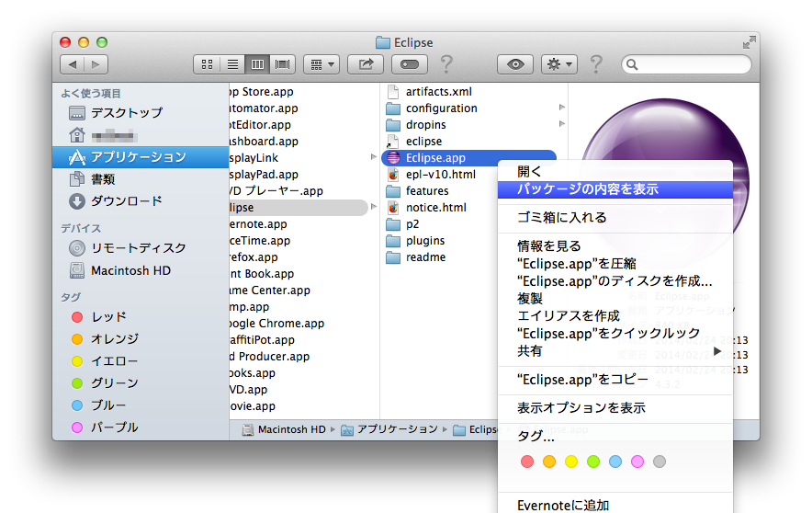The height and width of the screenshot is (513, 812).
Task: Switch to column view in toolbar
Action: pyautogui.click(x=257, y=64)
